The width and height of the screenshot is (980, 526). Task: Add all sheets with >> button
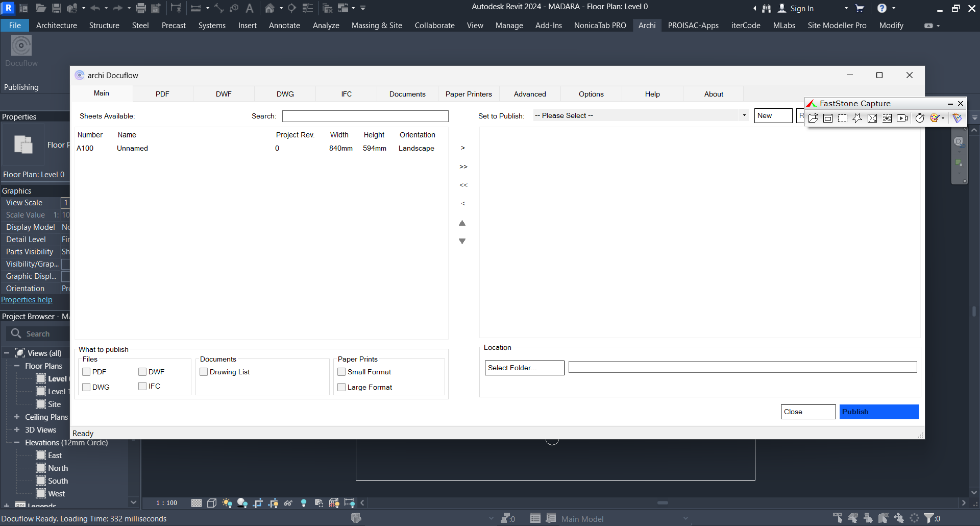[463, 166]
